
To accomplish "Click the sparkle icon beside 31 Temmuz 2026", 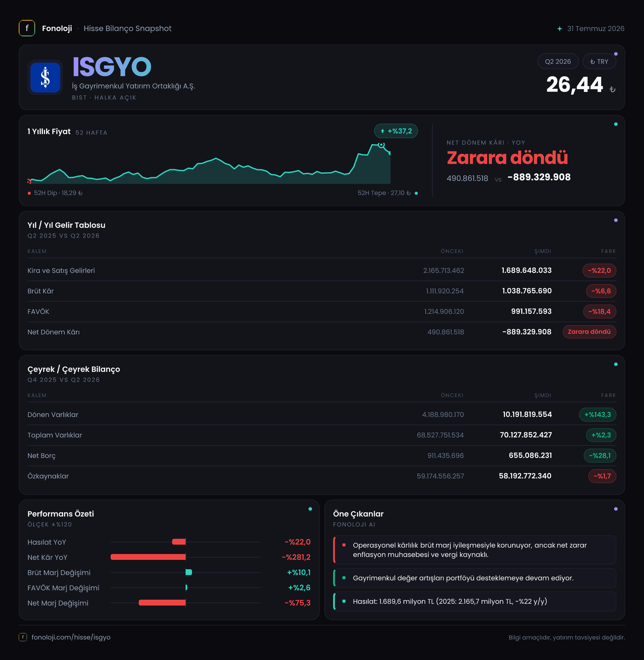I will [x=560, y=29].
